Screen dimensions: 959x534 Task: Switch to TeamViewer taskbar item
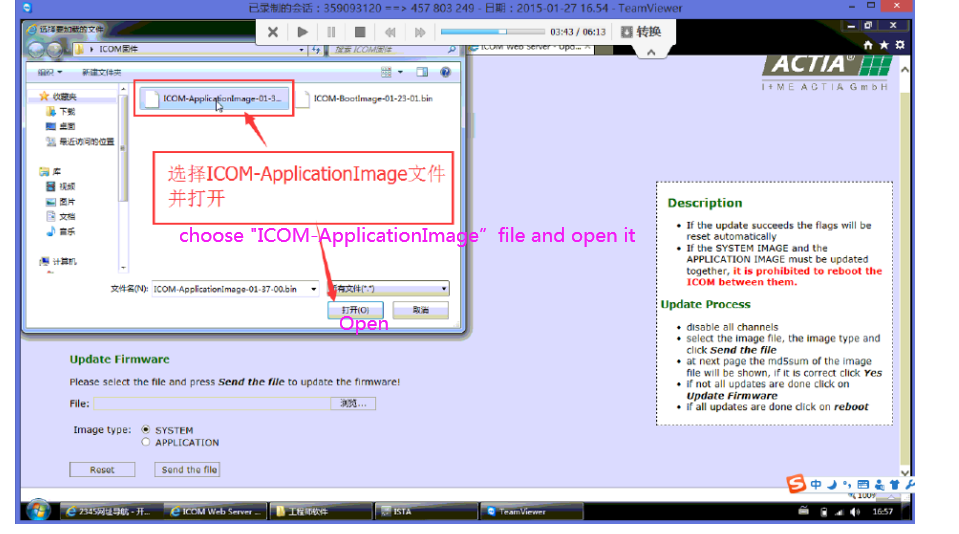click(x=531, y=511)
